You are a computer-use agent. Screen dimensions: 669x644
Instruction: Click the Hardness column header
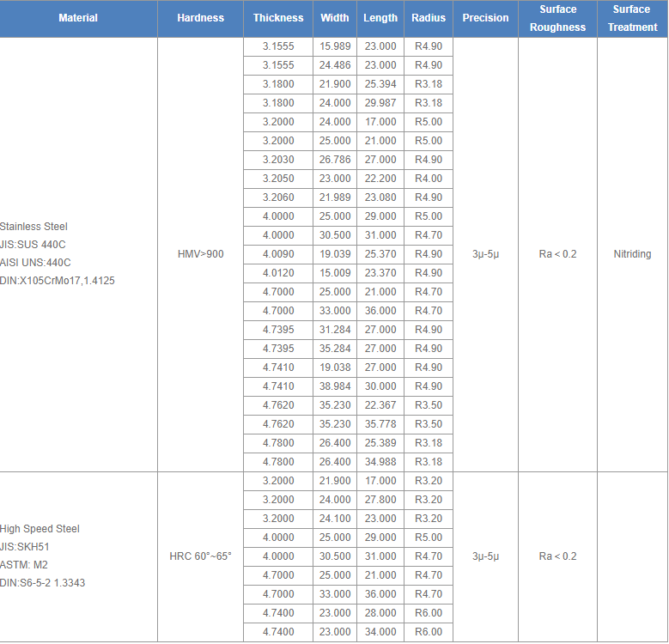pyautogui.click(x=201, y=18)
